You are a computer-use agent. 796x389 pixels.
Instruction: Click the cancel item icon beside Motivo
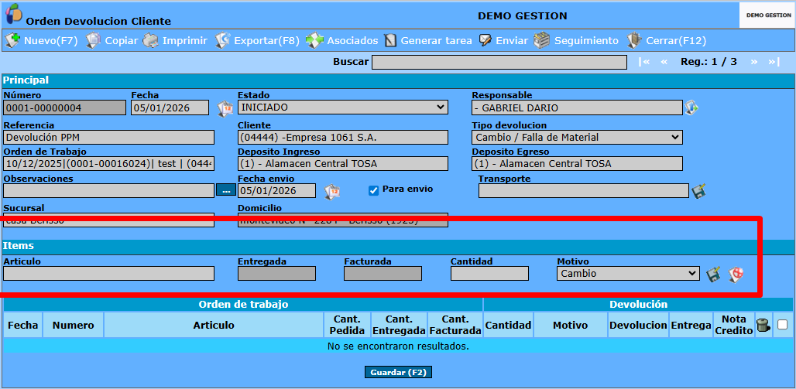736,274
